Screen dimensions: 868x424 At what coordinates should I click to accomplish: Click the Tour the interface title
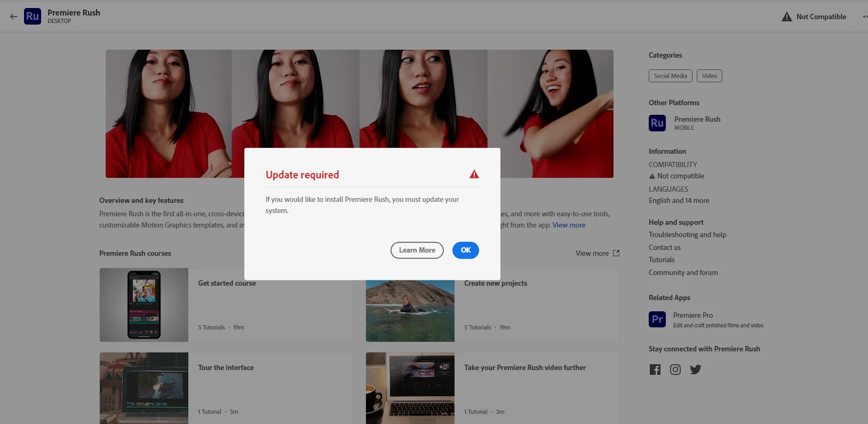point(226,368)
